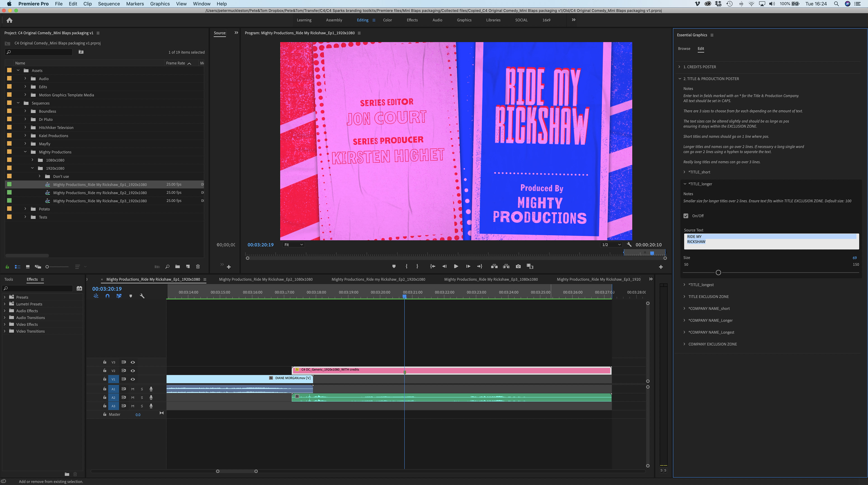Switch project panel to icon view

click(28, 267)
